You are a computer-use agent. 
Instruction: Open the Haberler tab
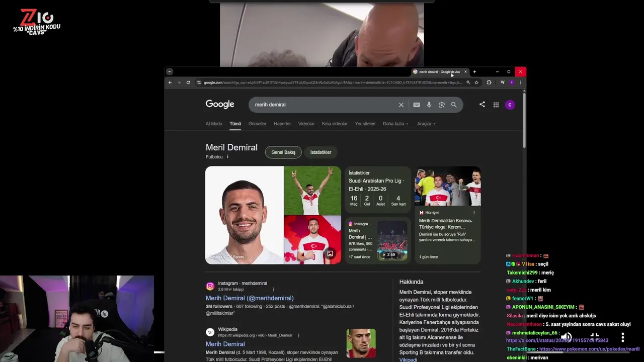282,124
